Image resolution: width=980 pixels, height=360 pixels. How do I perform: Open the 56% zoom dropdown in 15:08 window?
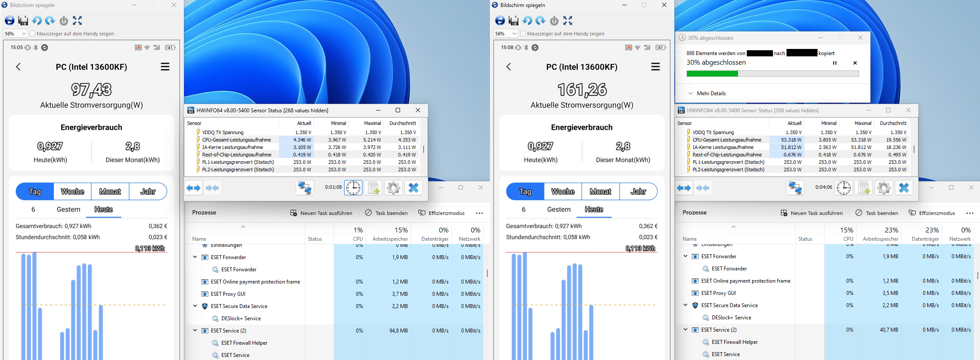(506, 34)
